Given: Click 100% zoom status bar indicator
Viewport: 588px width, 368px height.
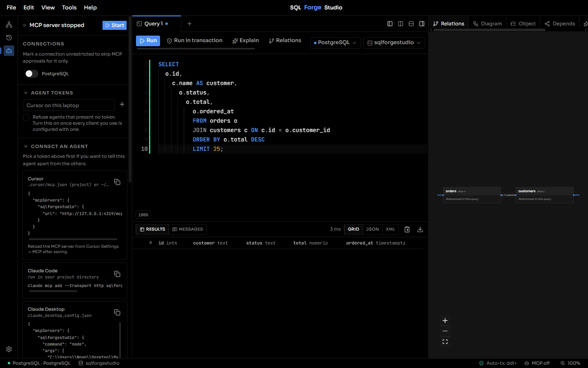Looking at the screenshot, I should coord(570,363).
